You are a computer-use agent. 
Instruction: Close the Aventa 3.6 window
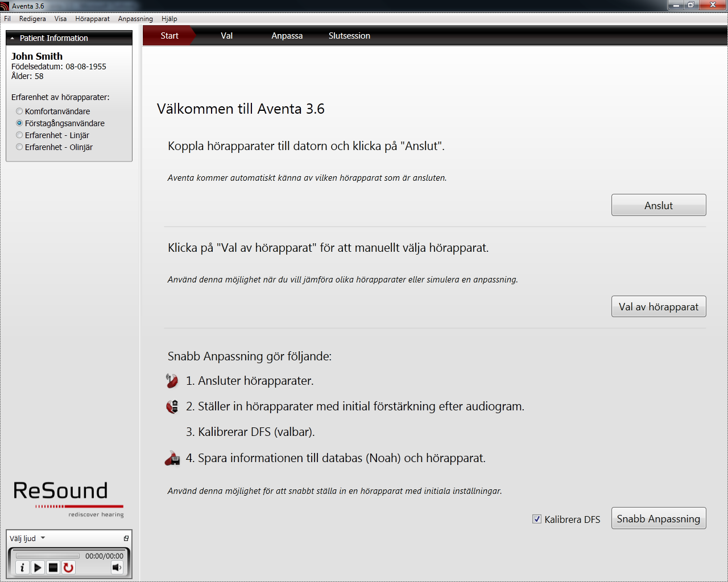click(x=713, y=5)
